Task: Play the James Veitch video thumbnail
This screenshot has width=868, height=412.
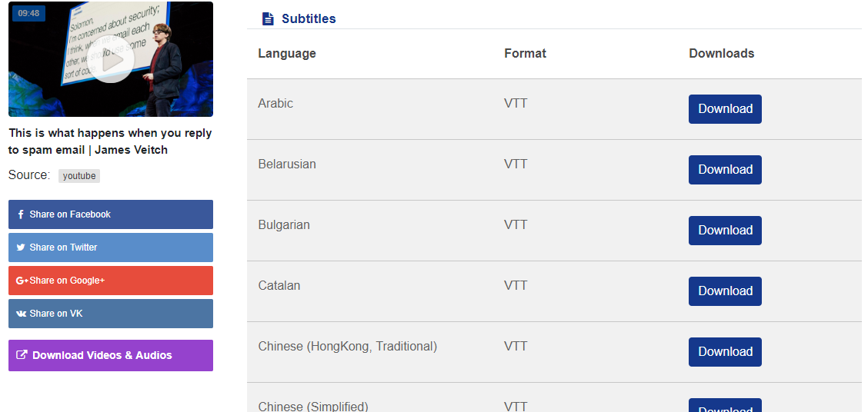Action: pos(110,60)
